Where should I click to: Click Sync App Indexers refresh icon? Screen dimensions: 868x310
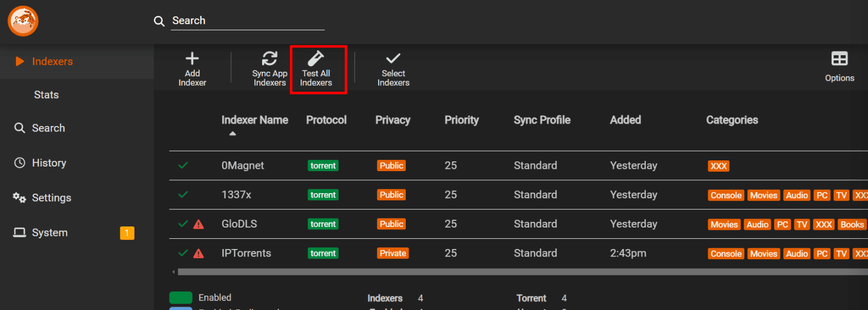click(x=270, y=59)
